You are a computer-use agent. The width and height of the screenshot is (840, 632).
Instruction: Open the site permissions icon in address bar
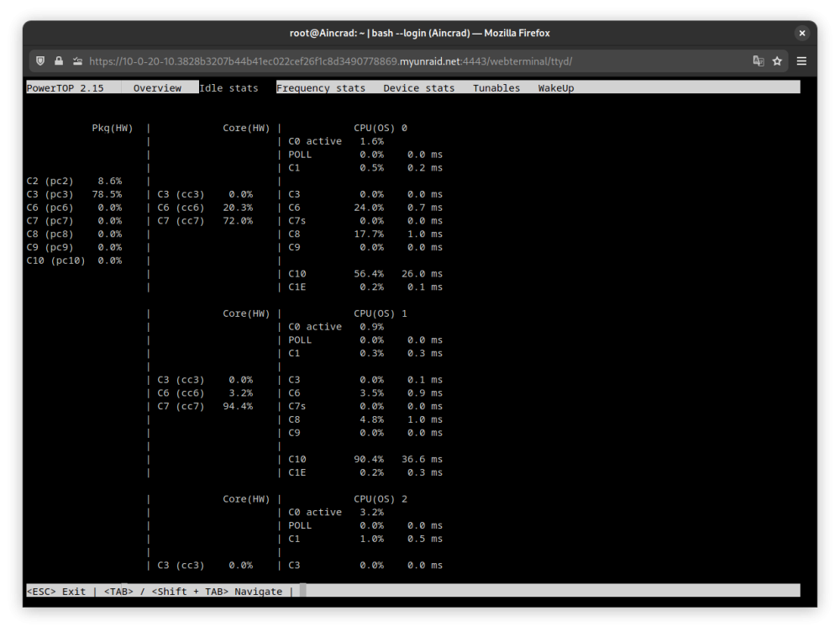[x=77, y=61]
